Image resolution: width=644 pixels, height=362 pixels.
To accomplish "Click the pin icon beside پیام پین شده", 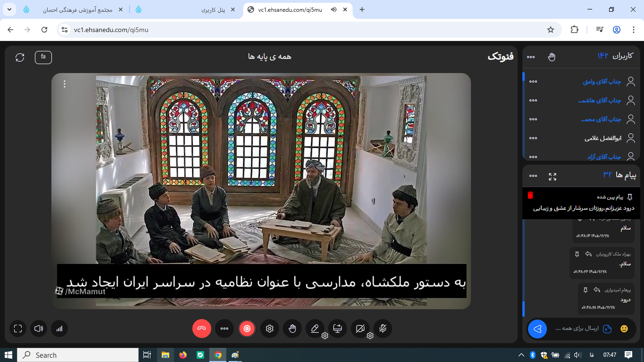I will point(630,197).
